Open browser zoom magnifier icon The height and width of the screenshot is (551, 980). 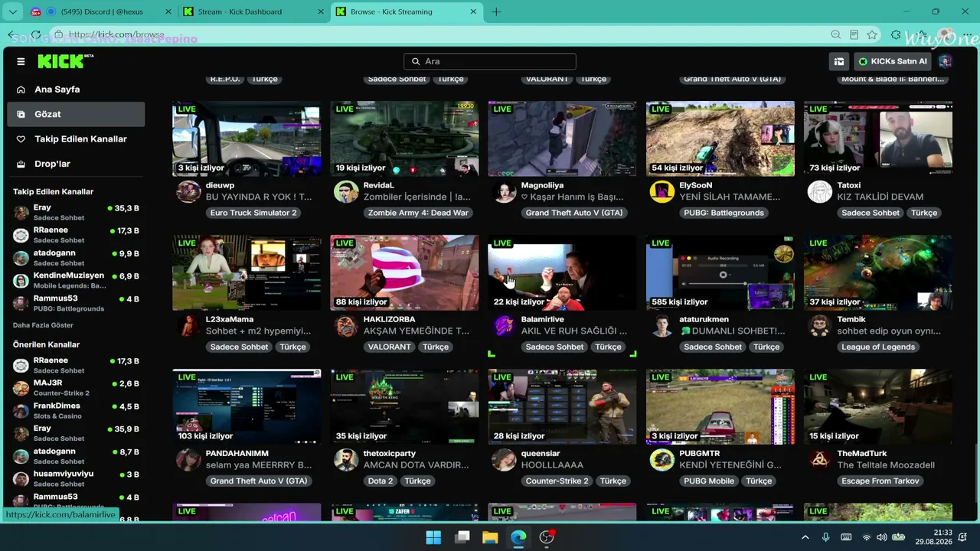[835, 34]
